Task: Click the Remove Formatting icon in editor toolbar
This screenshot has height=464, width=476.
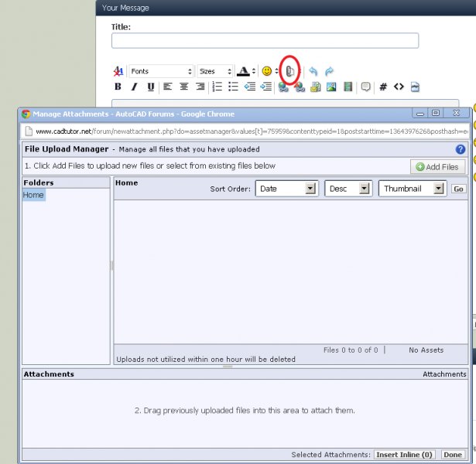Action: [118, 71]
